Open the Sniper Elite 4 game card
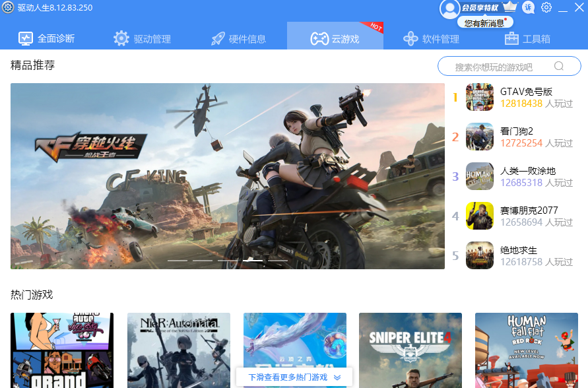The image size is (588, 388). [410, 350]
